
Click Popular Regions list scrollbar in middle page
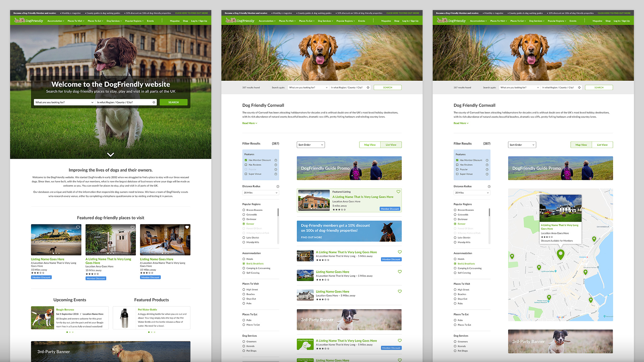[278, 213]
